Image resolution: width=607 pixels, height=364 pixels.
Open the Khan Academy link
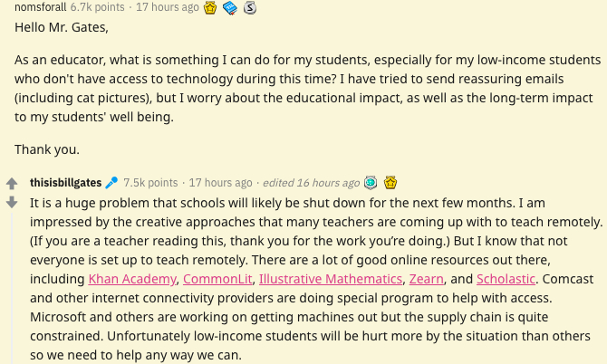[132, 279]
